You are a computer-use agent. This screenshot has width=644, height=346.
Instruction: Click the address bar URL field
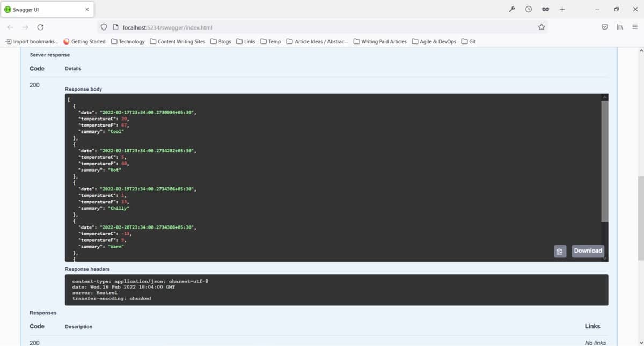322,27
